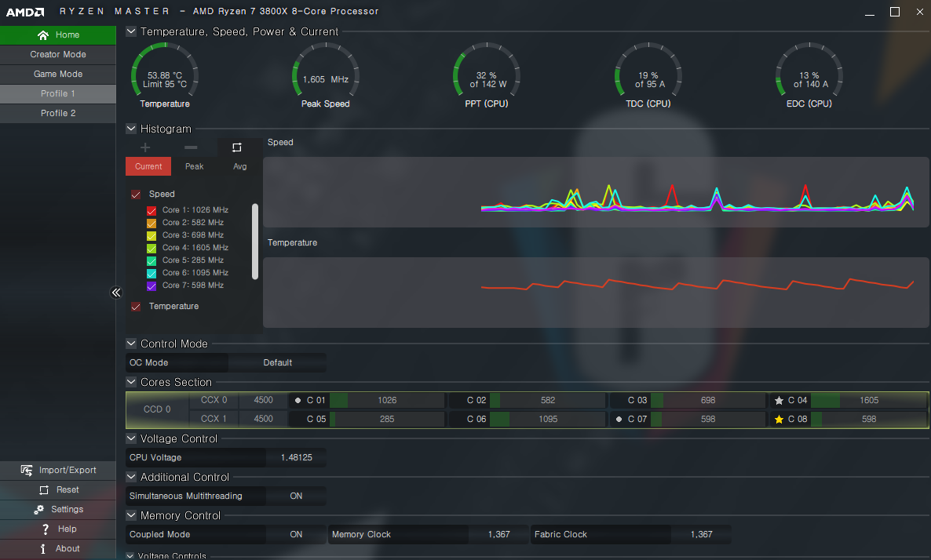The height and width of the screenshot is (560, 931).
Task: Uncheck Core 2 speed checkbox
Action: (x=152, y=223)
